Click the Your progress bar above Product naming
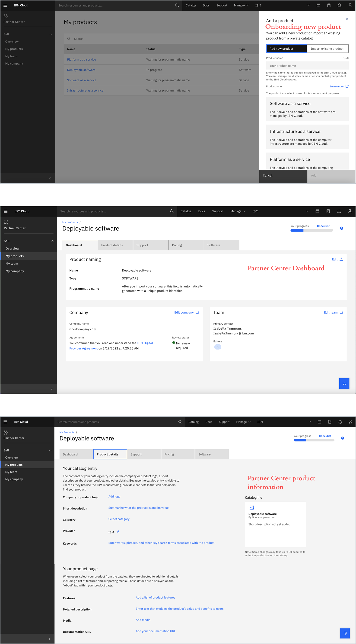This screenshot has height=644, width=356. click(311, 230)
